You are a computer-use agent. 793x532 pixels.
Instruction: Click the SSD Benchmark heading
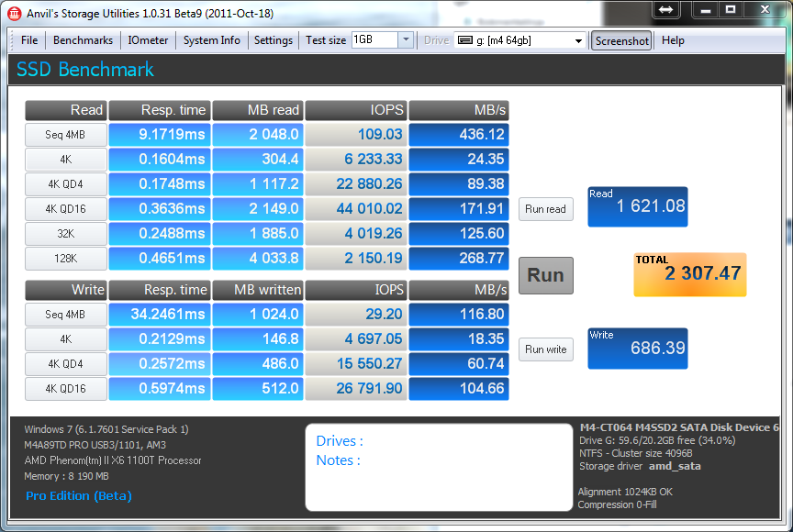tap(85, 69)
